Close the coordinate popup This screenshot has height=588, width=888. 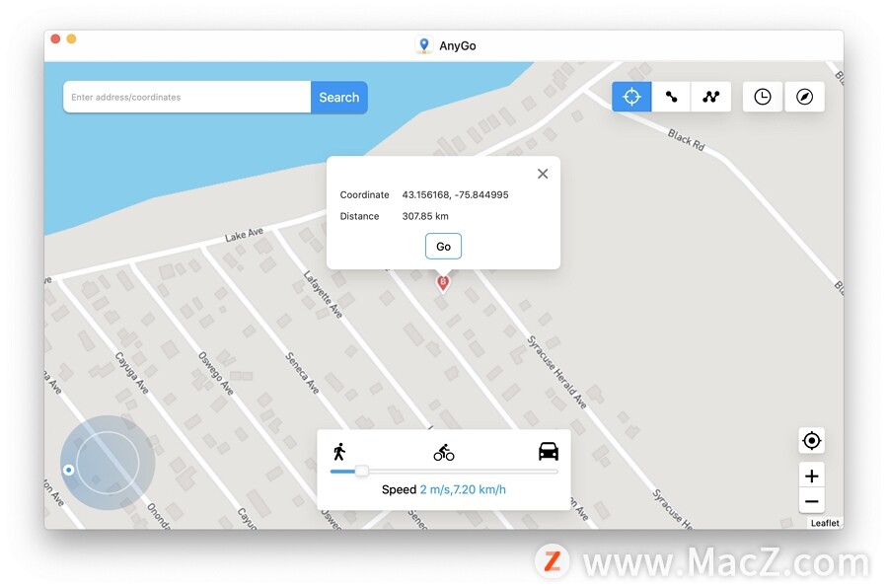543,174
